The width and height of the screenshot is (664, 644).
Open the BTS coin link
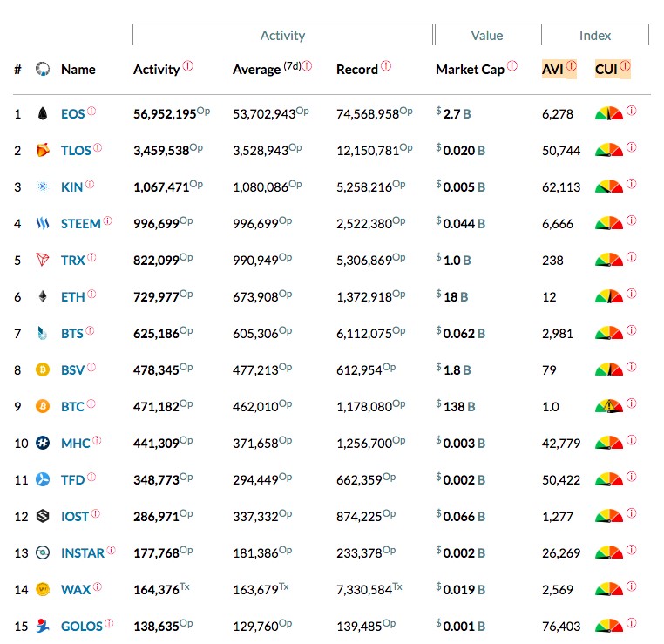click(x=72, y=334)
